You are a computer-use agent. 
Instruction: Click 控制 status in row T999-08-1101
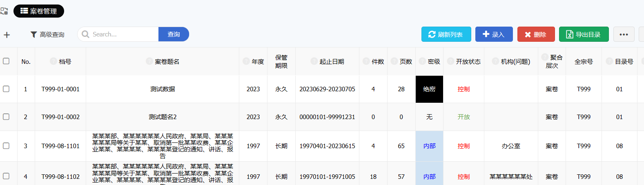click(464, 146)
